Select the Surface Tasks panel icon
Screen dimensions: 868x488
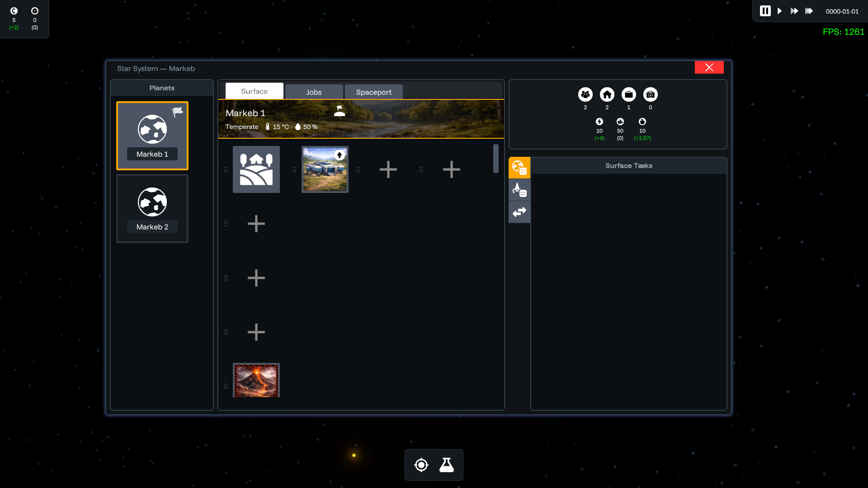(x=519, y=168)
